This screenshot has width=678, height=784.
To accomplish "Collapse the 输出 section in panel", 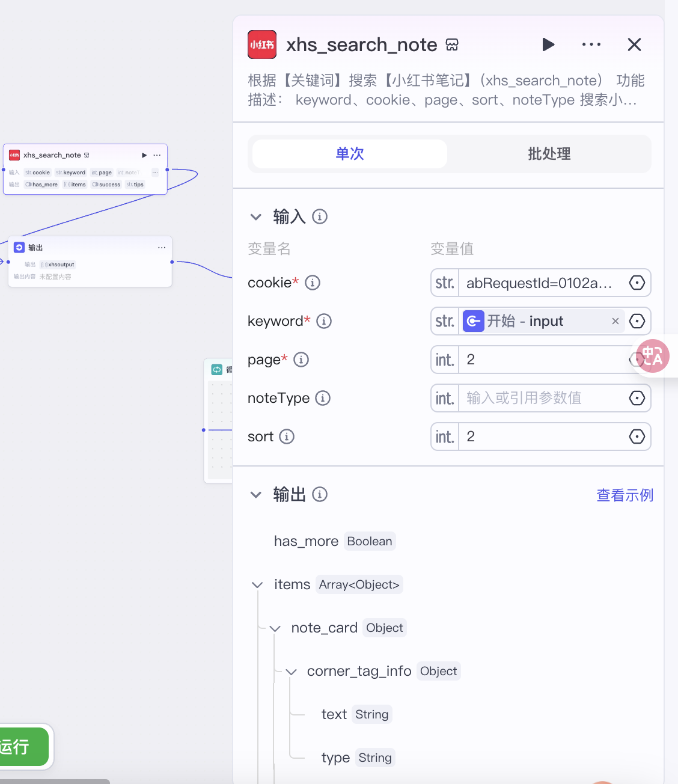I will click(256, 495).
